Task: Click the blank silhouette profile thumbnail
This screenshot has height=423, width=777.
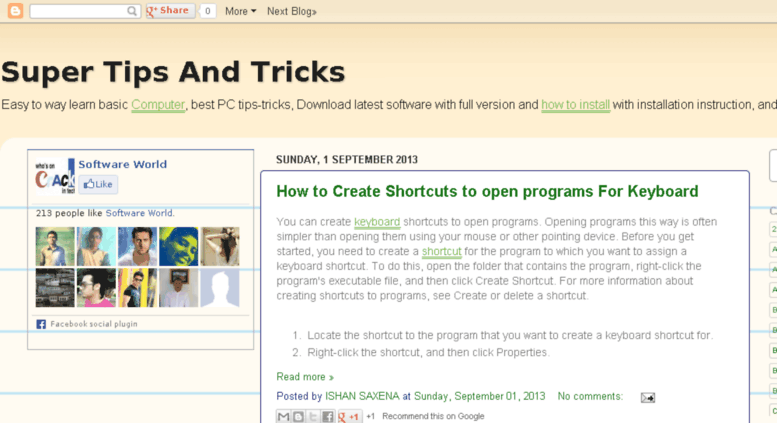Action: pos(220,288)
